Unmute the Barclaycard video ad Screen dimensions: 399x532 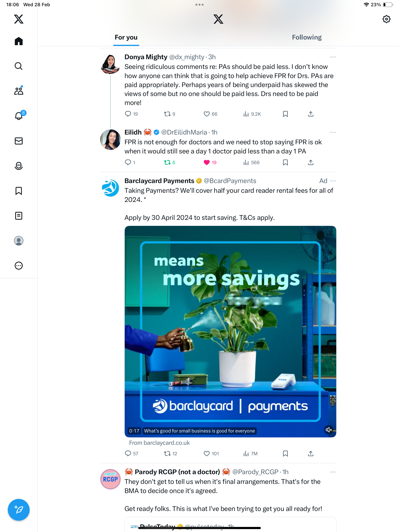coord(328,430)
